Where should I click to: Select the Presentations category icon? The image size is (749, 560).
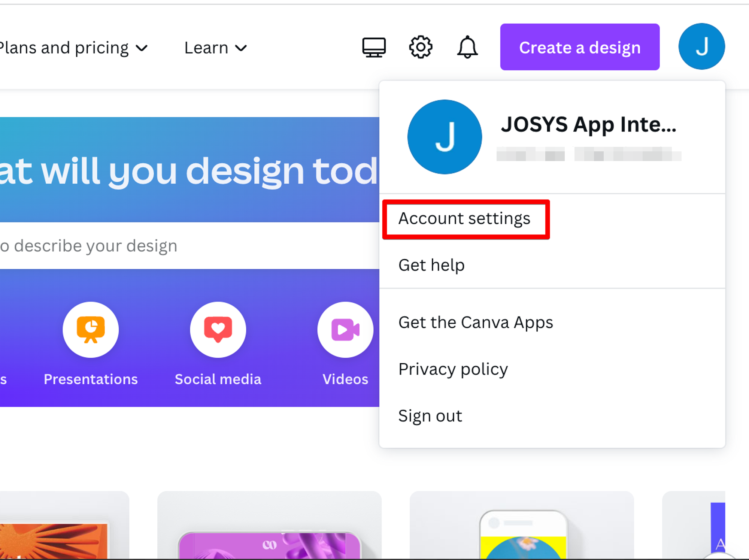[x=91, y=330]
